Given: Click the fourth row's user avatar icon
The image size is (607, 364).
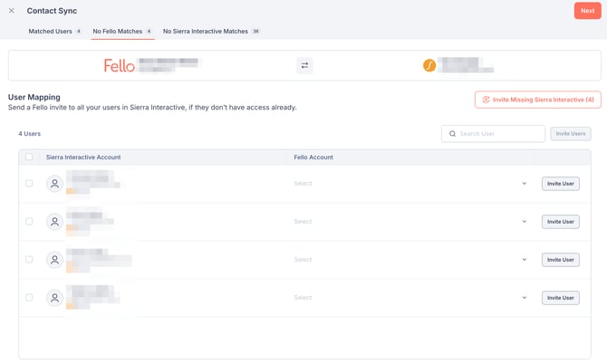Looking at the screenshot, I should (x=54, y=298).
